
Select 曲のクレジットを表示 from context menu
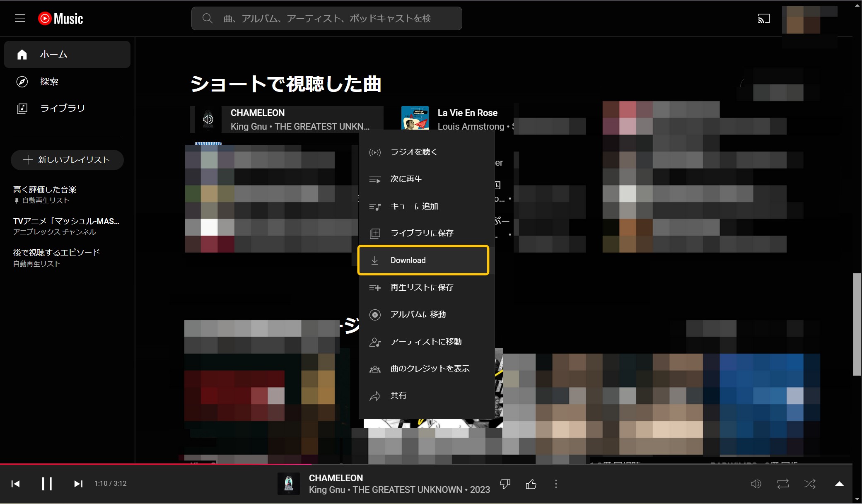(x=427, y=369)
